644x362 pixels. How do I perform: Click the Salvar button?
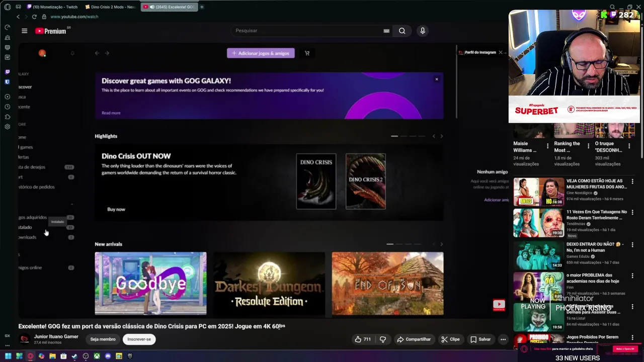[x=480, y=339]
